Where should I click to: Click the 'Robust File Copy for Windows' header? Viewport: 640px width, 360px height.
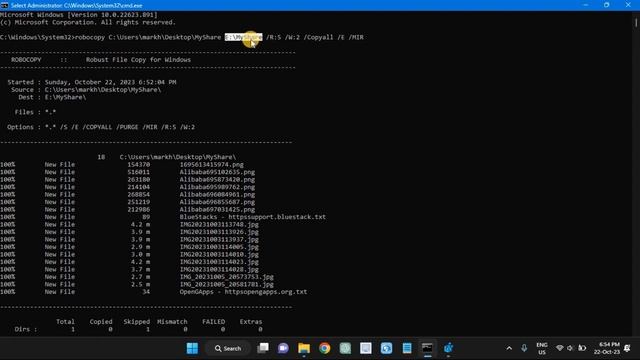138,60
